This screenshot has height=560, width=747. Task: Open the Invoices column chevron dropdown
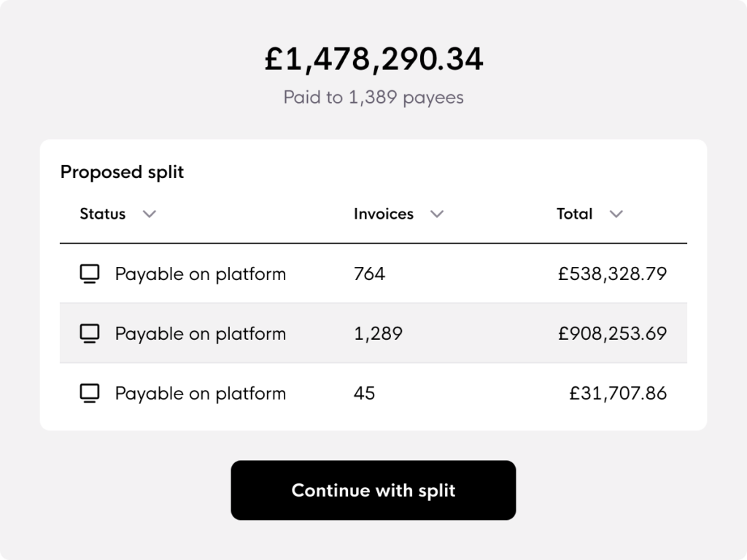[x=437, y=214]
